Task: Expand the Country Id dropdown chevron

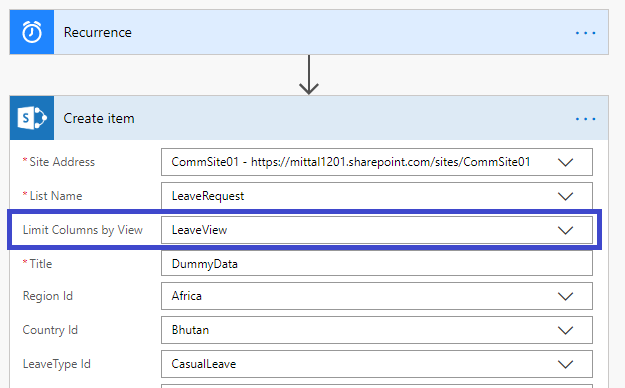Action: (565, 330)
